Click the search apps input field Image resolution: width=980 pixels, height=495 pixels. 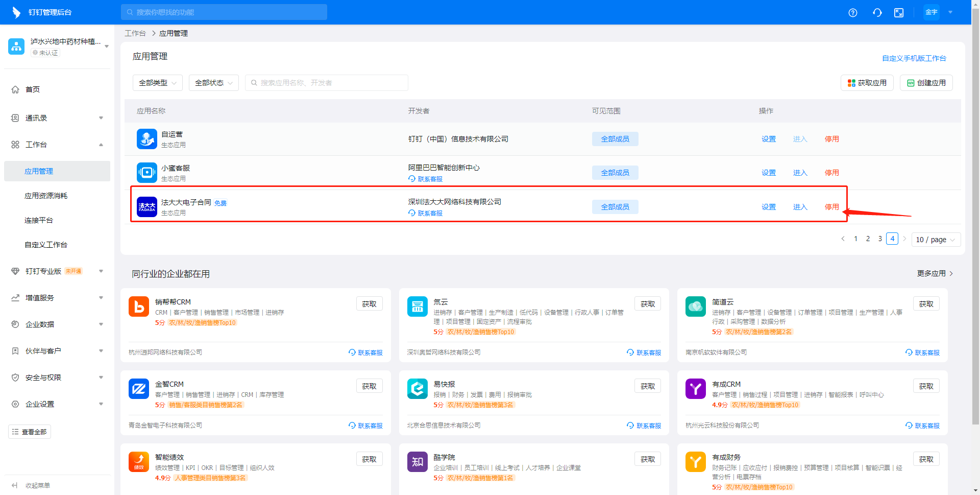(x=327, y=83)
